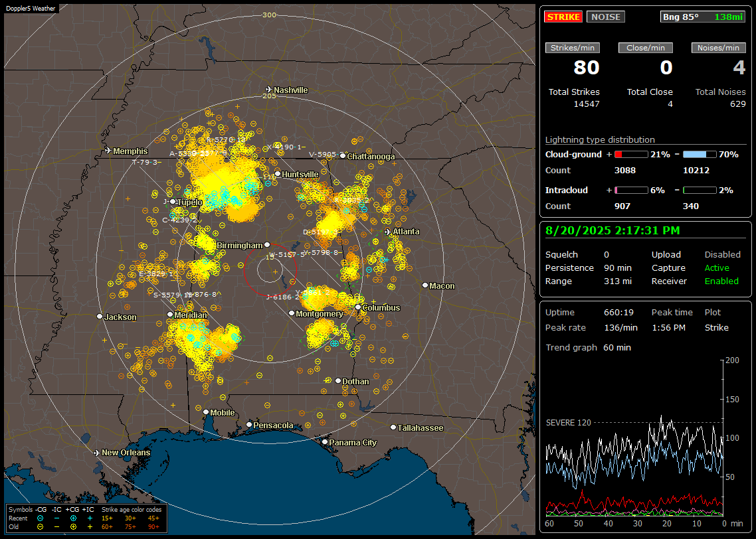The width and height of the screenshot is (756, 539).
Task: Select the Montgomery city dot
Action: pyautogui.click(x=292, y=313)
